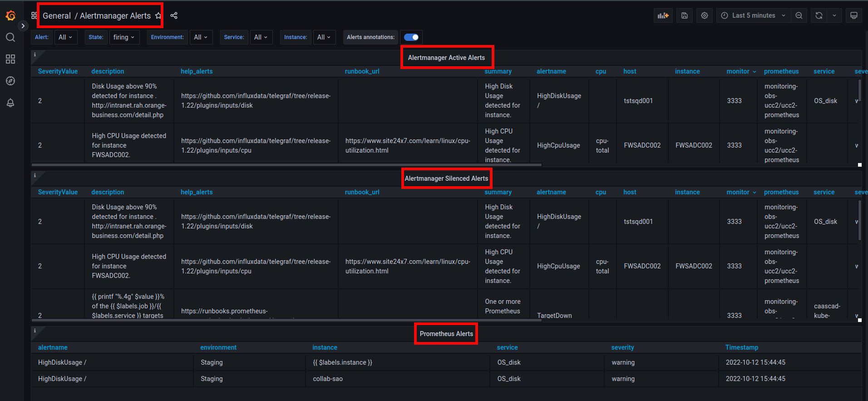Screen dimensions: 868x401
Task: Cycle the TV view mode
Action: click(x=854, y=15)
